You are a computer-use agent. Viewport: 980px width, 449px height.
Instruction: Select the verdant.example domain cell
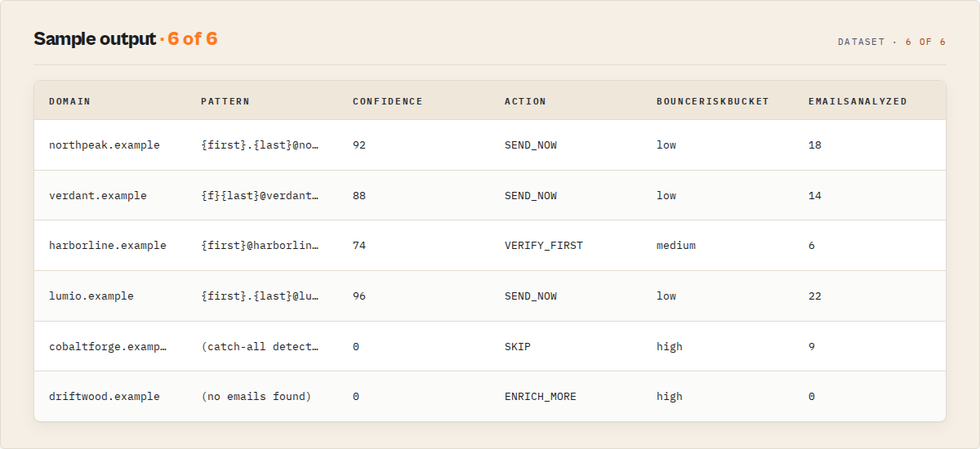click(x=98, y=196)
